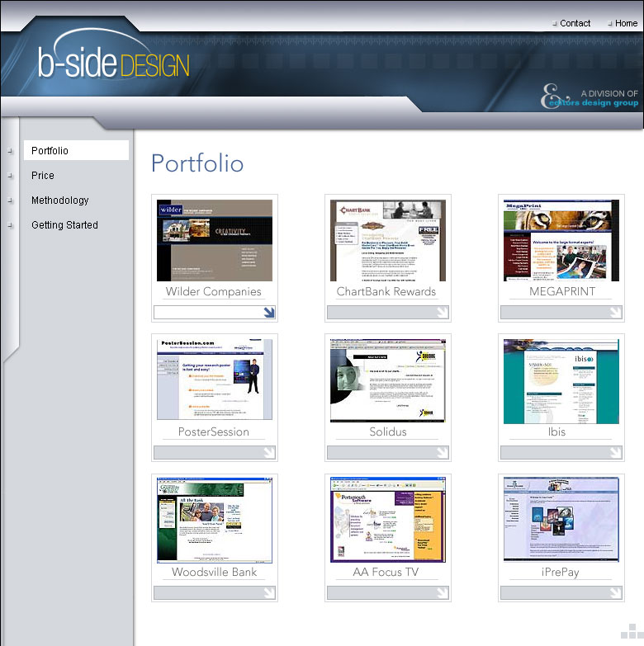644x646 pixels.
Task: Click the Portfolio page heading
Action: [x=197, y=163]
